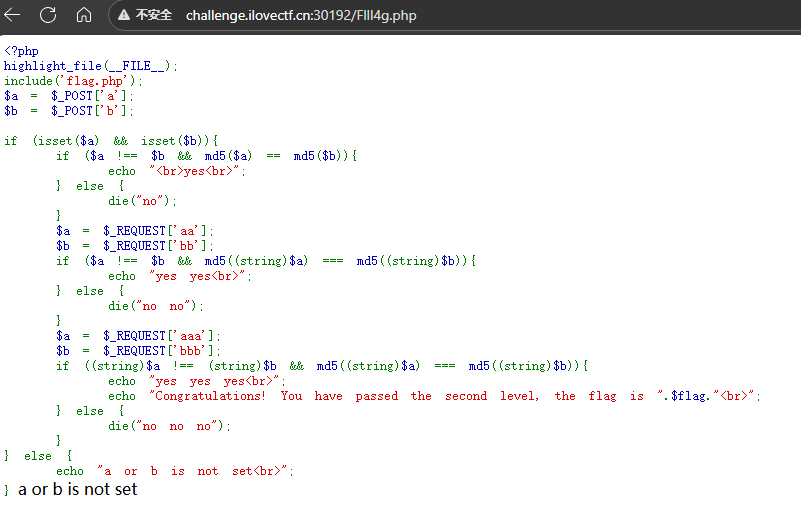Click the die("no no no") statement
The width and height of the screenshot is (801, 519).
[170, 426]
